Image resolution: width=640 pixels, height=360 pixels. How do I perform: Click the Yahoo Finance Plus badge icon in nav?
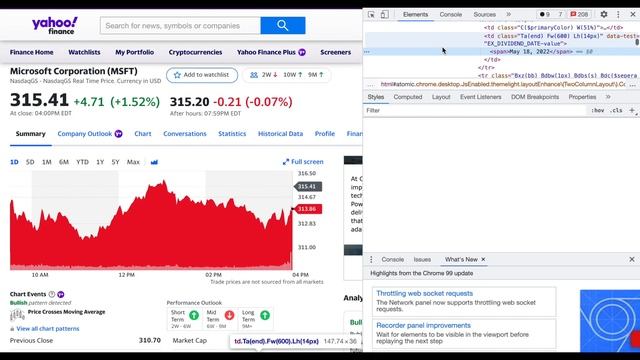[x=302, y=52]
